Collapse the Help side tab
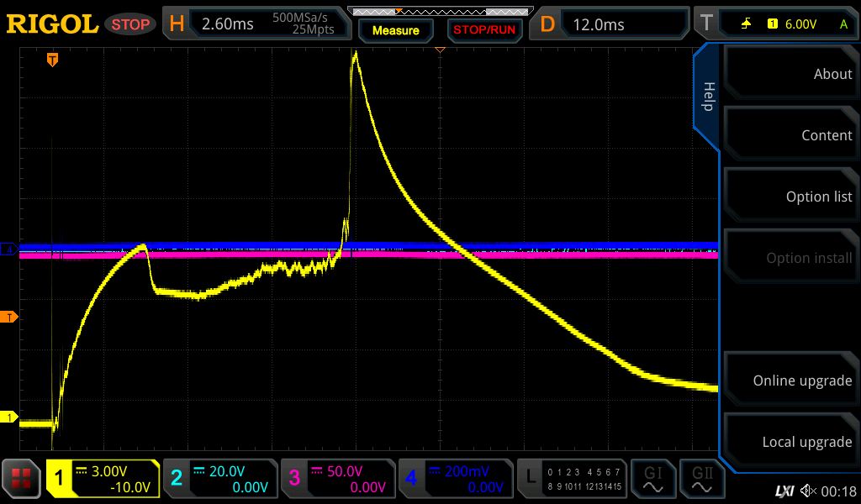 (707, 96)
